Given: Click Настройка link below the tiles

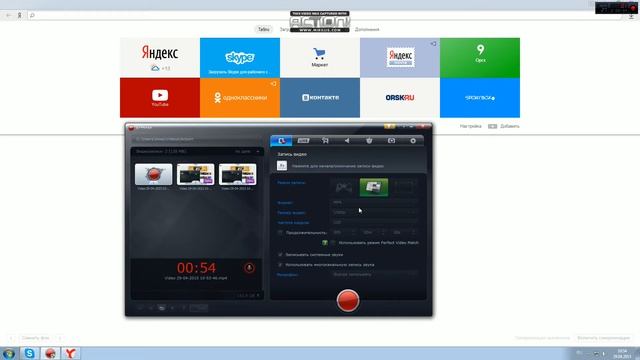Looking at the screenshot, I should [471, 126].
